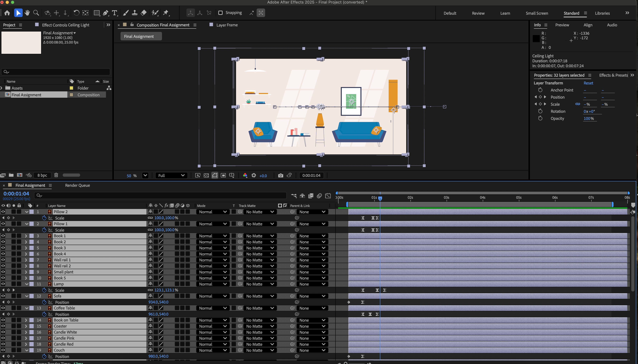This screenshot has width=638, height=364.
Task: Switch to Render Queue tab
Action: 77,185
